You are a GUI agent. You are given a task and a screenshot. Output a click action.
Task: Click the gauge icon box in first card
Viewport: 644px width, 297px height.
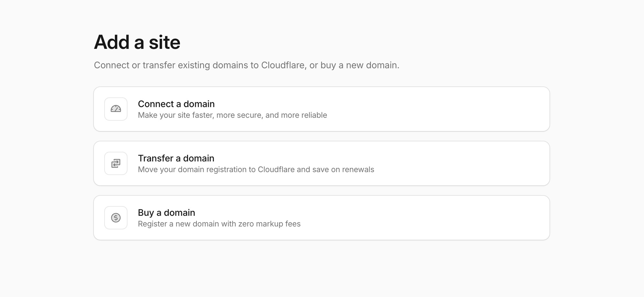click(116, 109)
